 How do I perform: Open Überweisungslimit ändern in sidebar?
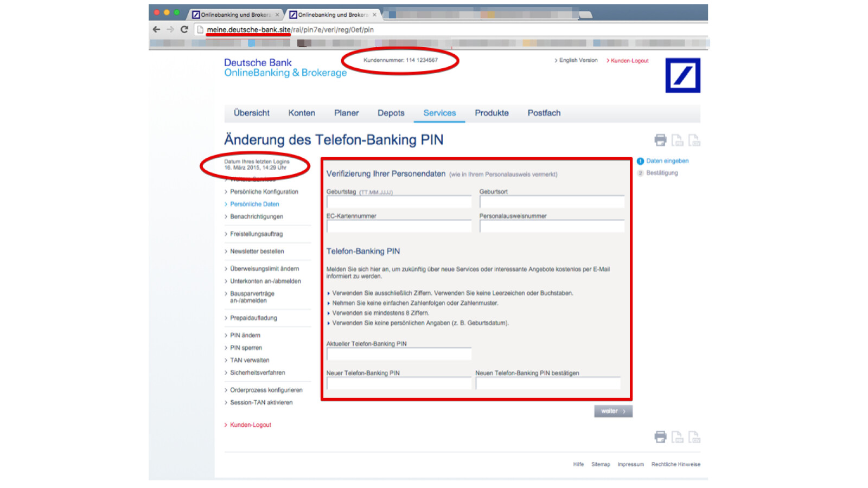click(264, 269)
